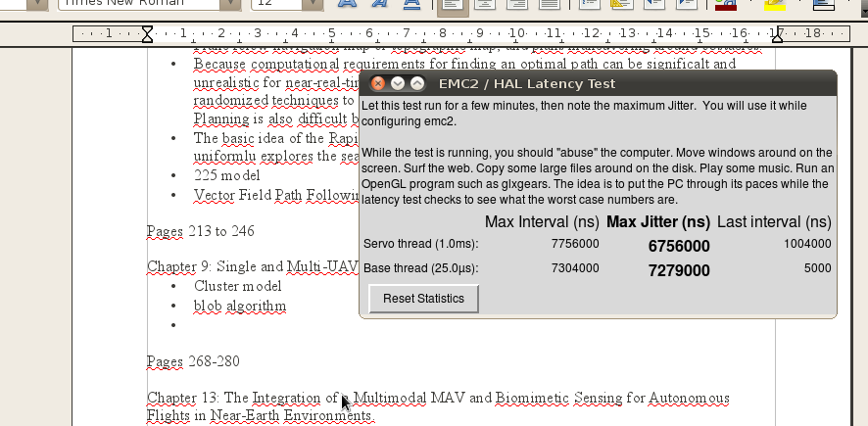The width and height of the screenshot is (868, 426).
Task: Click the Decrease Indent icon
Action: pos(654,5)
